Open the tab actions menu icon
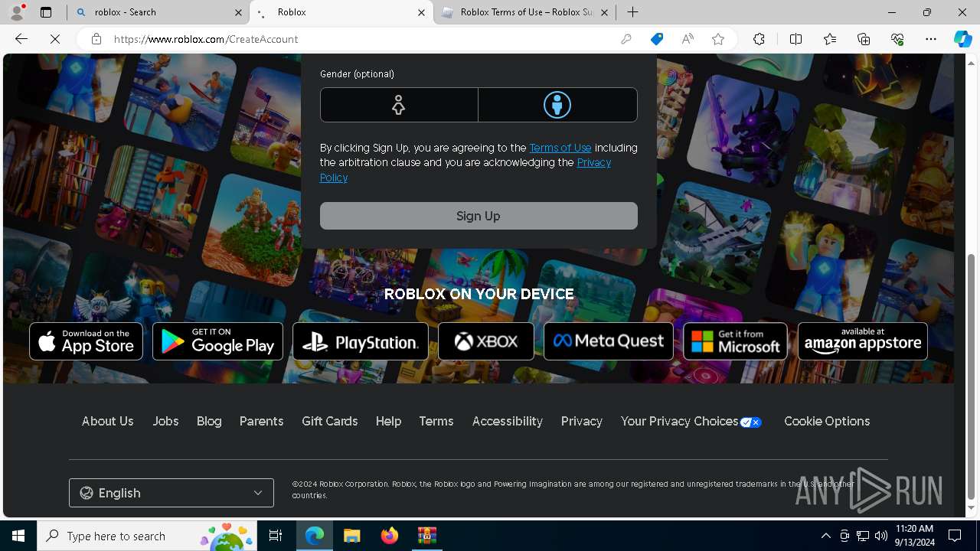Screen dimensions: 980x551 46,12
